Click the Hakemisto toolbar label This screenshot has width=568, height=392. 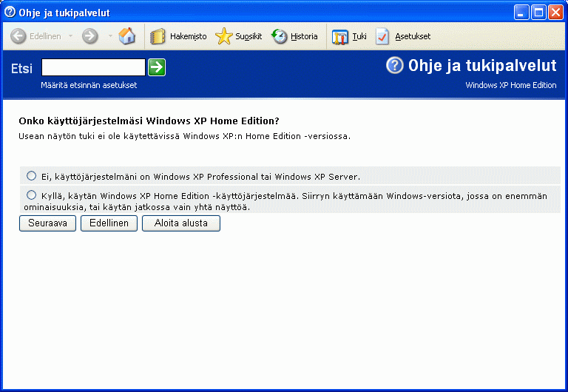click(189, 36)
